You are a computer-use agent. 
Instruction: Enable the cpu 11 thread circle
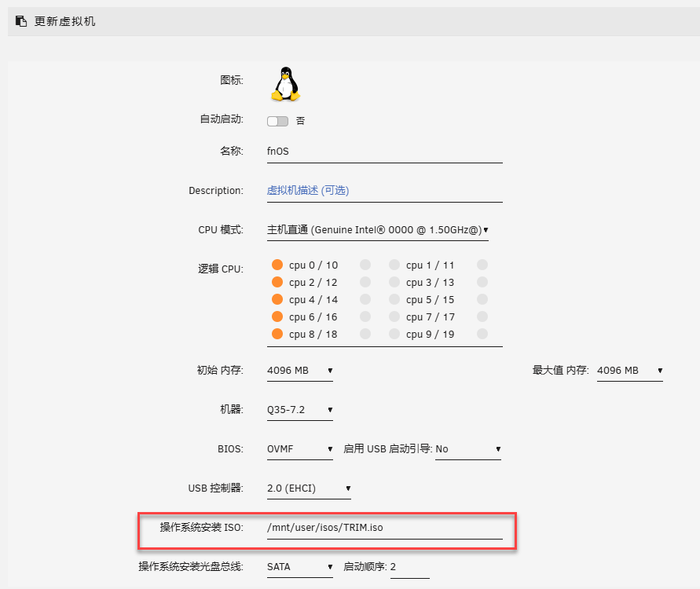[x=482, y=265]
